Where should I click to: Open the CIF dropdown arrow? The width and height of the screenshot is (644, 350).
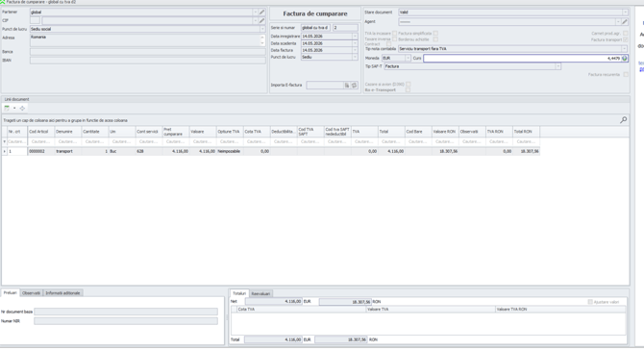tap(255, 20)
